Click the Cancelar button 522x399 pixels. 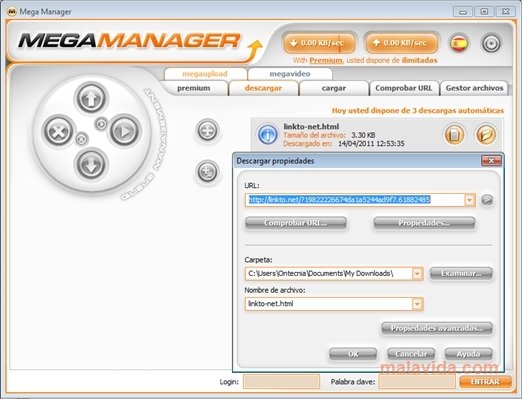(x=411, y=354)
